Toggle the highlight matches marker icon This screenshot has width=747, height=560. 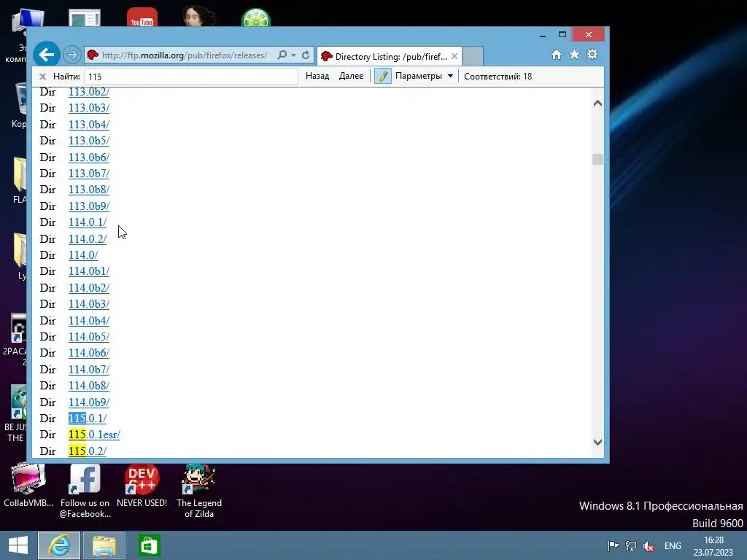[383, 76]
